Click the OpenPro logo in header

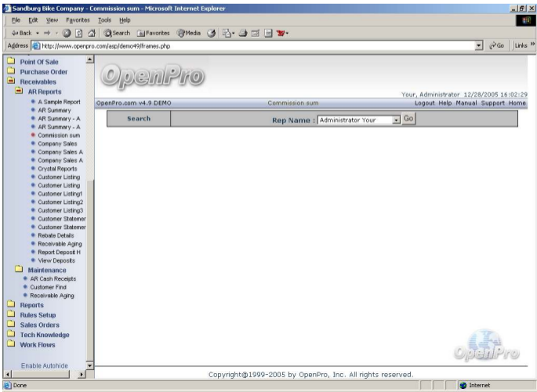[152, 76]
